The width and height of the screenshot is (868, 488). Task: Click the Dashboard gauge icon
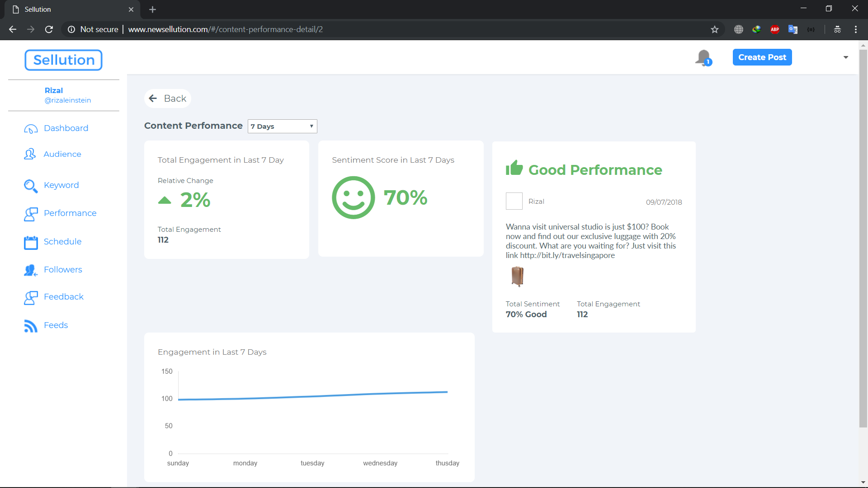tap(30, 129)
